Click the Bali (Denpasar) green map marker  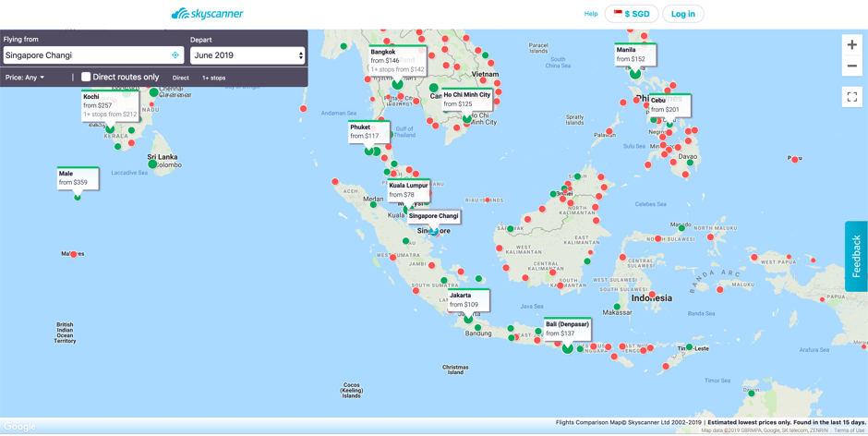click(x=567, y=348)
